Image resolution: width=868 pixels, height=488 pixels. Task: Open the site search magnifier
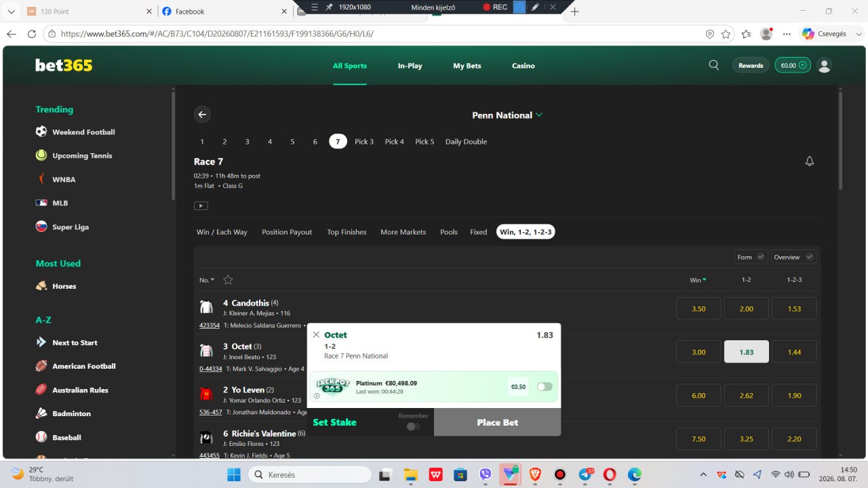tap(713, 65)
